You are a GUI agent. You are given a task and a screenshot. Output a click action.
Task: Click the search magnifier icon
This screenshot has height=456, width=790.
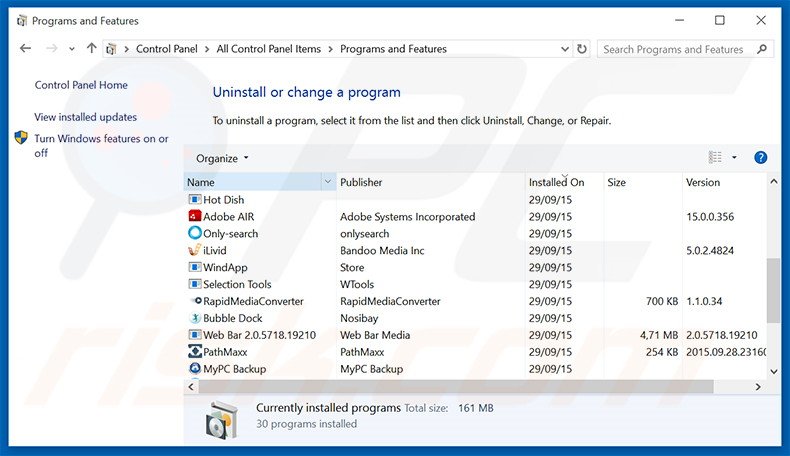pyautogui.click(x=762, y=49)
